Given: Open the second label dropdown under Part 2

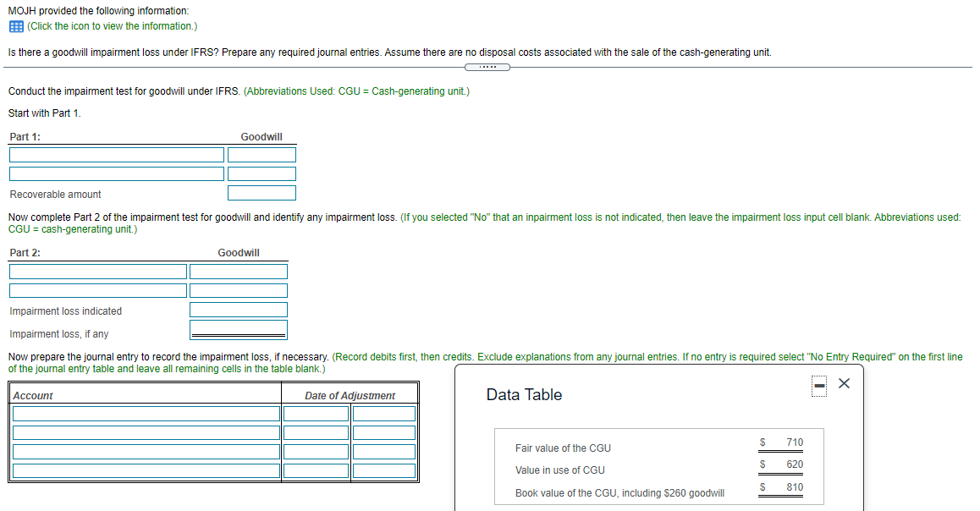Looking at the screenshot, I should tap(97, 290).
